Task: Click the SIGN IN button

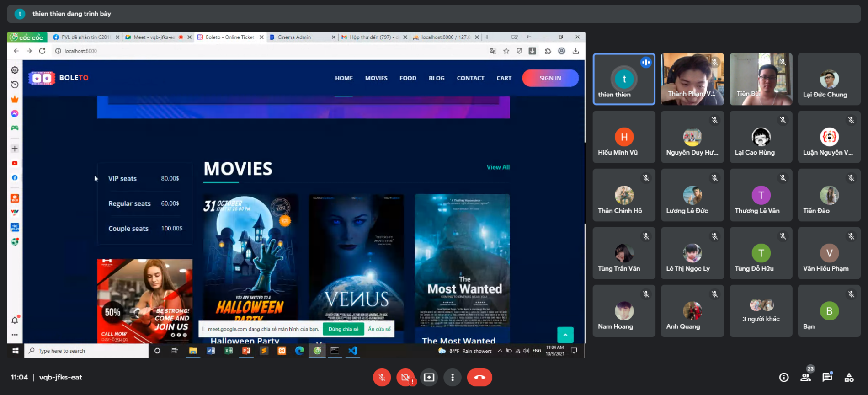Action: (550, 78)
